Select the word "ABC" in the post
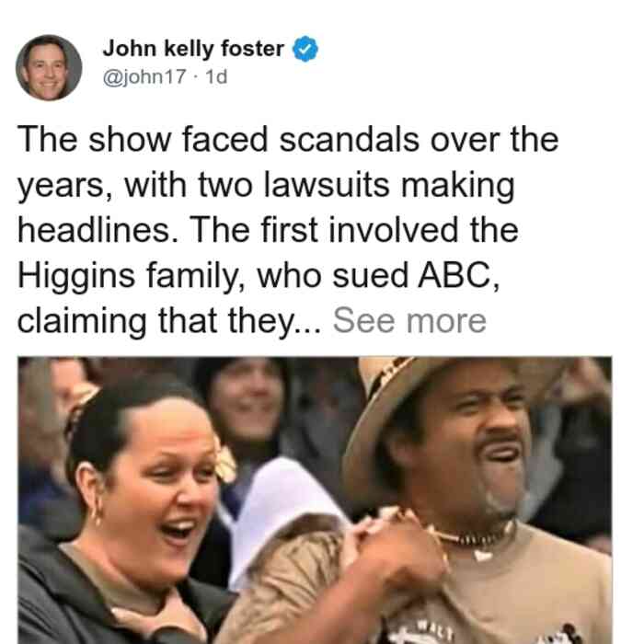This screenshot has height=644, width=644. (x=459, y=275)
